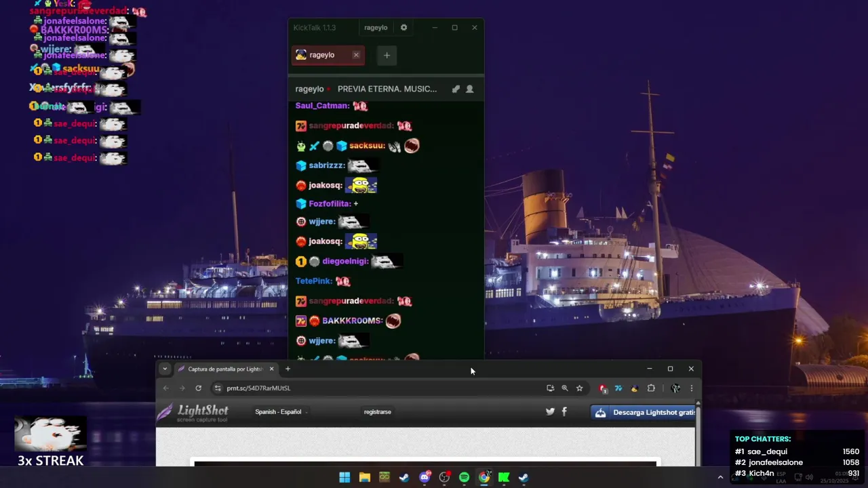This screenshot has width=868, height=488.
Task: Open a new Chrome tab
Action: pyautogui.click(x=288, y=369)
